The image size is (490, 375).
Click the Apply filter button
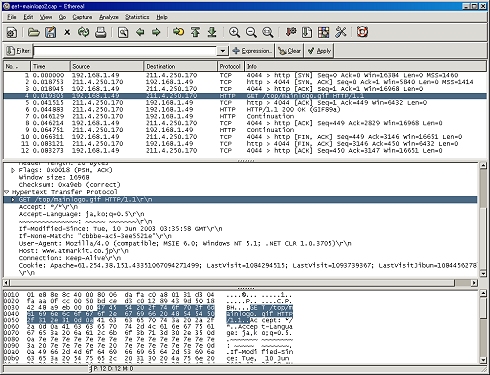point(319,51)
